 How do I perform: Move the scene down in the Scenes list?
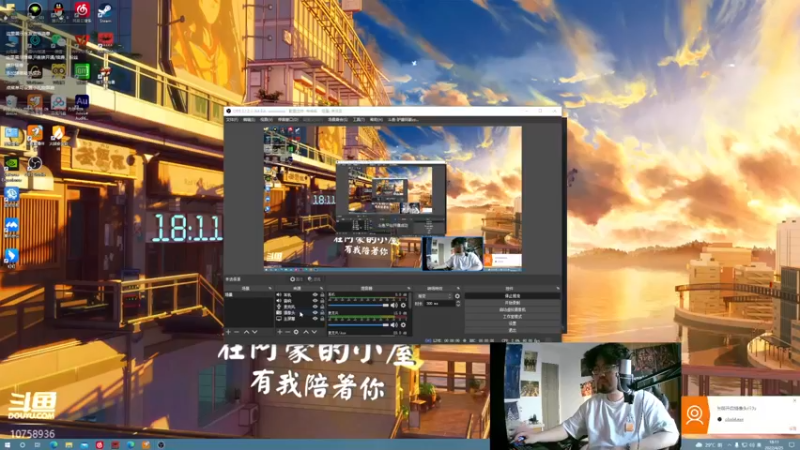click(x=255, y=332)
